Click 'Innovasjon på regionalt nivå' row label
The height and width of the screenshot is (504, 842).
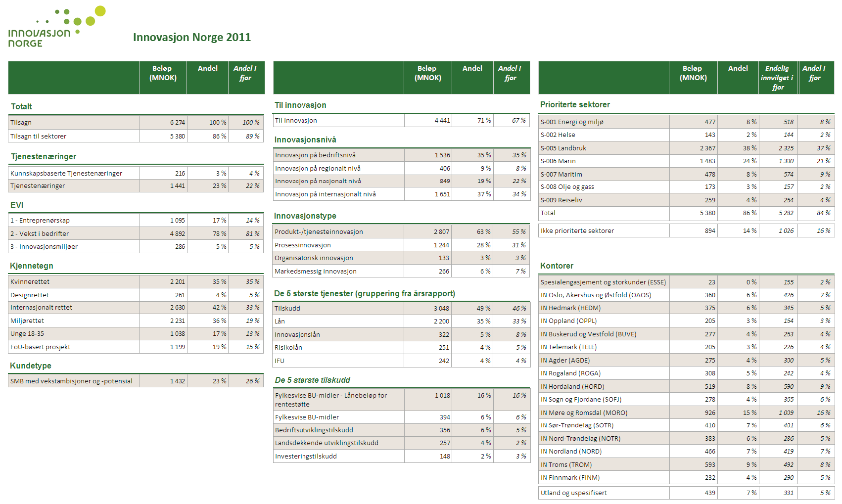pos(318,168)
